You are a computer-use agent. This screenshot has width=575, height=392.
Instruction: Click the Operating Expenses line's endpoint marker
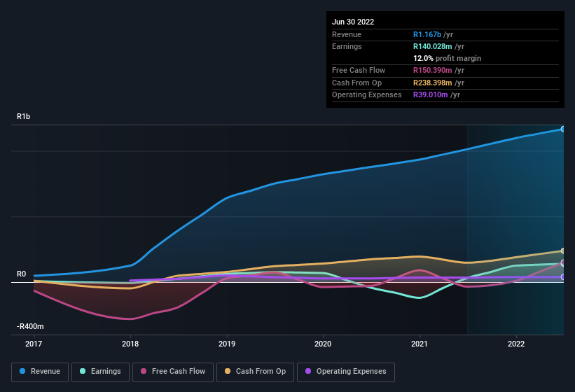point(562,277)
